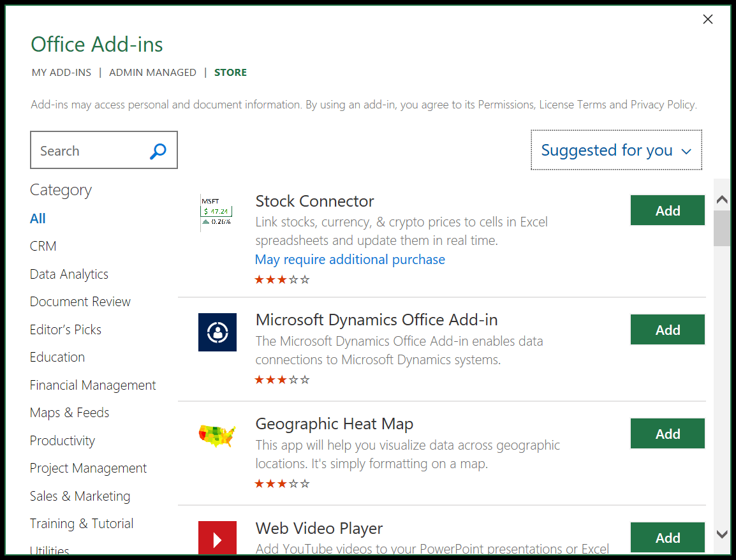This screenshot has height=560, width=736.
Task: Select the Education category
Action: 57,357
